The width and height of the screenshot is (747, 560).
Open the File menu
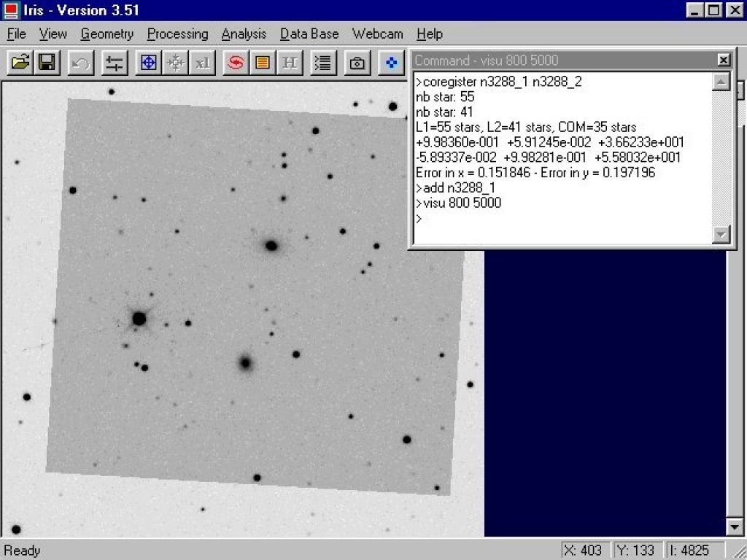17,34
